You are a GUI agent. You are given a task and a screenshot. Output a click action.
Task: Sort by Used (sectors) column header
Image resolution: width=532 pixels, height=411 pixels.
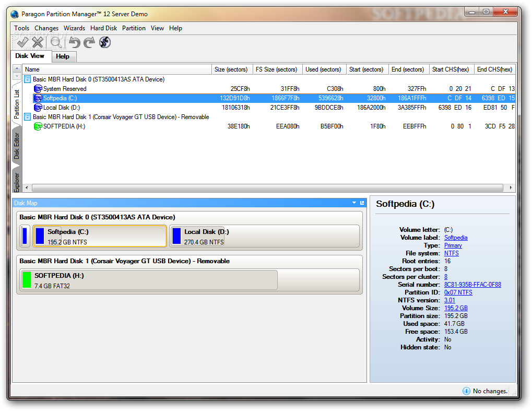click(324, 69)
